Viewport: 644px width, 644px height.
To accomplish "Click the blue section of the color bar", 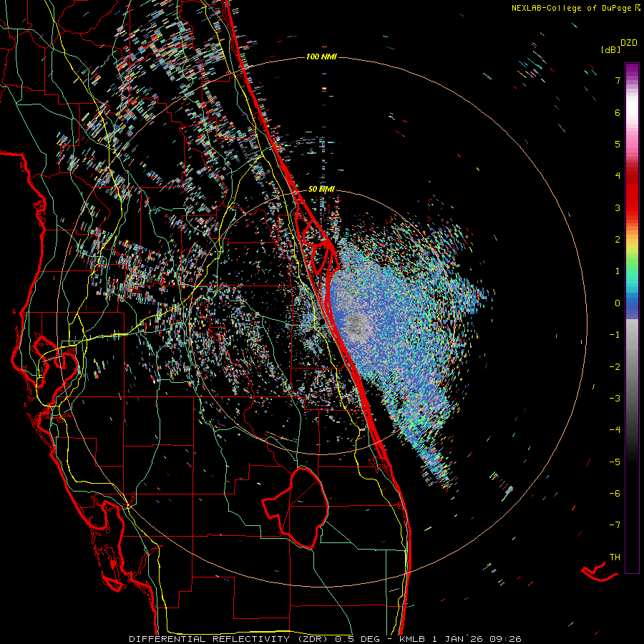I will [x=632, y=306].
